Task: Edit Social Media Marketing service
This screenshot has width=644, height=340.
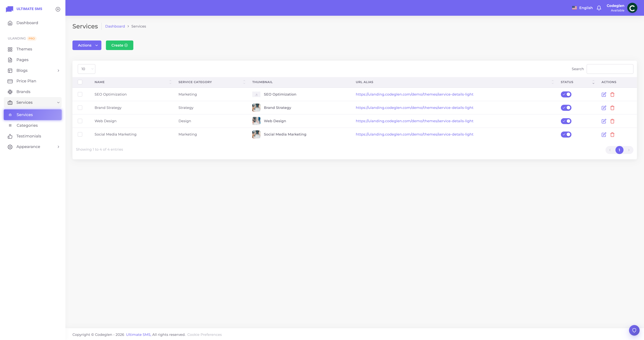Action: coord(604,135)
